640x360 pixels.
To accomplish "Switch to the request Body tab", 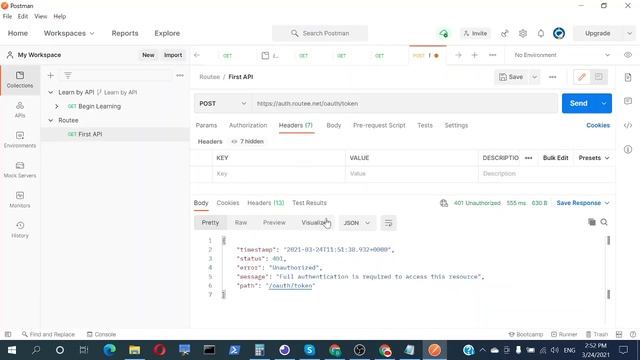I will click(x=333, y=125).
